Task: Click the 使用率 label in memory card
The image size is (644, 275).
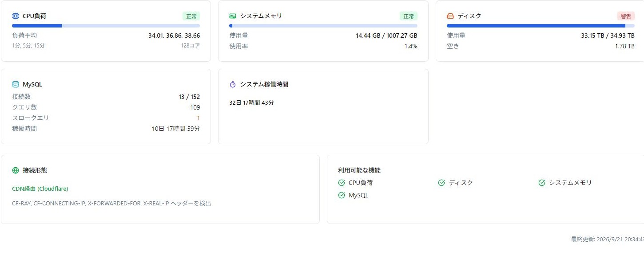Action: click(x=239, y=46)
